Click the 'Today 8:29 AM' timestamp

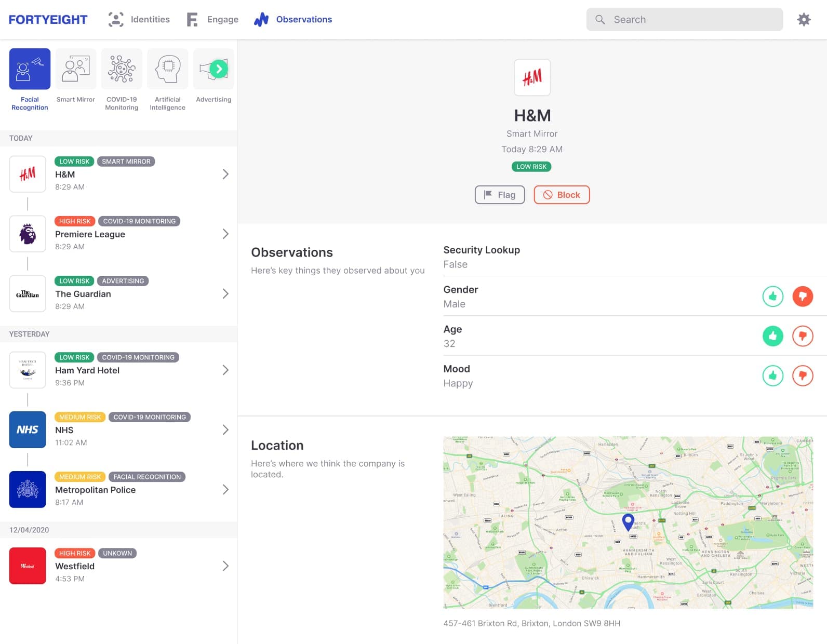(532, 149)
